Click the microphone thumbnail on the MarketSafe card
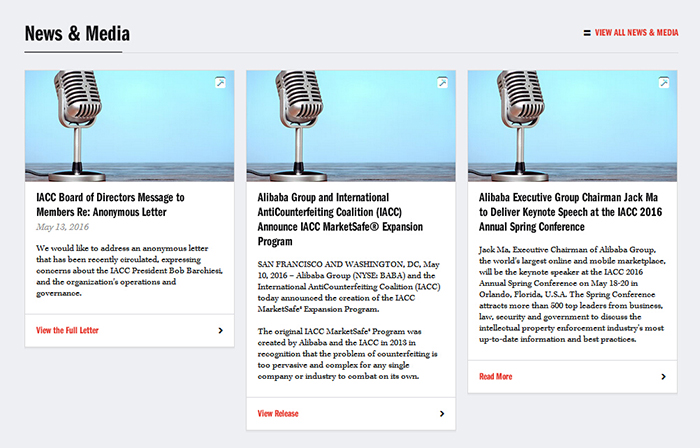The image size is (700, 448). (x=351, y=126)
